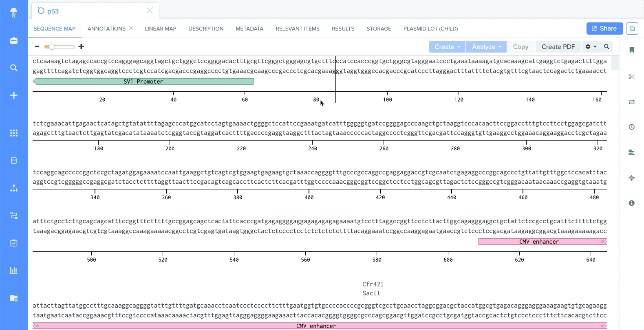This screenshot has height=330, width=644.
Task: Close the Annotations tab with X
Action: [131, 28]
